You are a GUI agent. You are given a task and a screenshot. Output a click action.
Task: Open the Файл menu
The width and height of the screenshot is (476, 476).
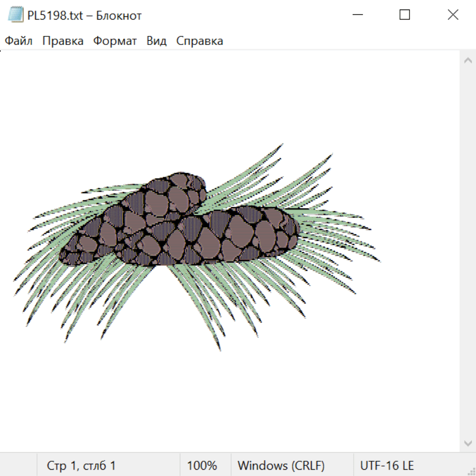19,41
